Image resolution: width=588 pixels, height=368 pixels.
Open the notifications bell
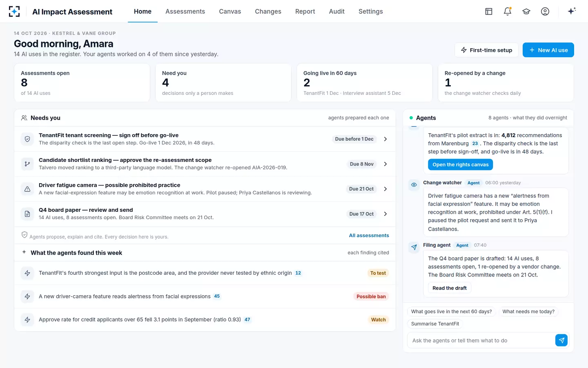tap(508, 11)
